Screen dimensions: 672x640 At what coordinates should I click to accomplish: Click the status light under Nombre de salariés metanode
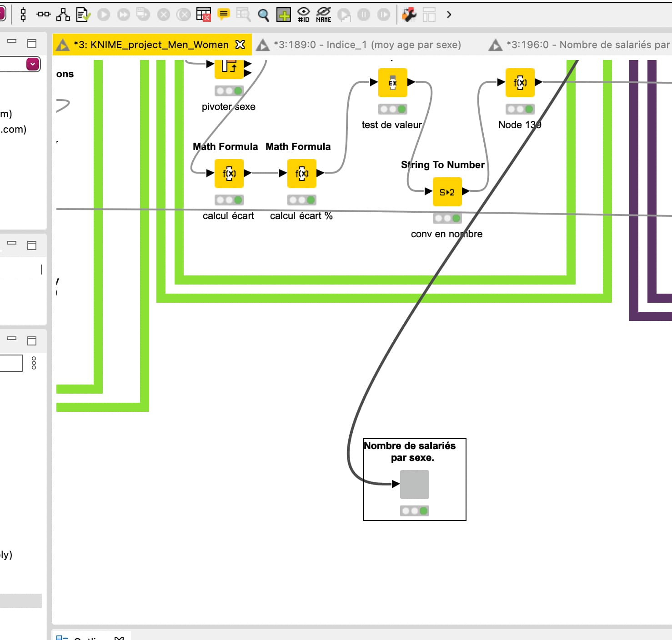pyautogui.click(x=415, y=511)
